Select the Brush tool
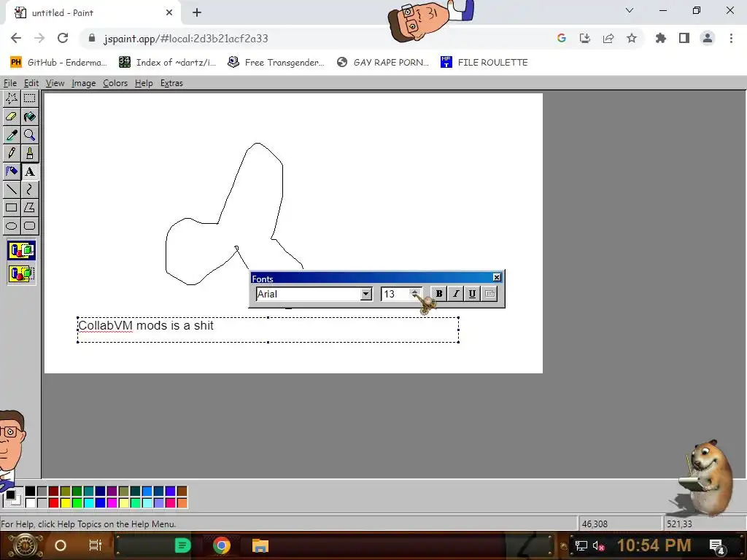The width and height of the screenshot is (747, 560). (x=29, y=153)
